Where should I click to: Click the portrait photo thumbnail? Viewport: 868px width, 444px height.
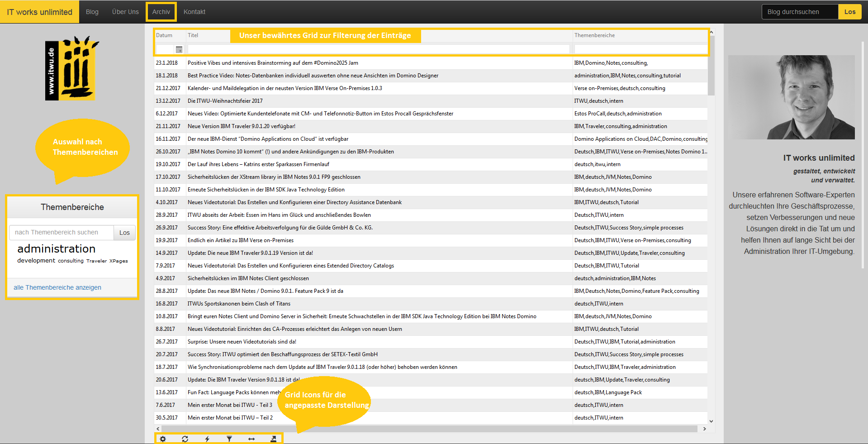click(791, 97)
